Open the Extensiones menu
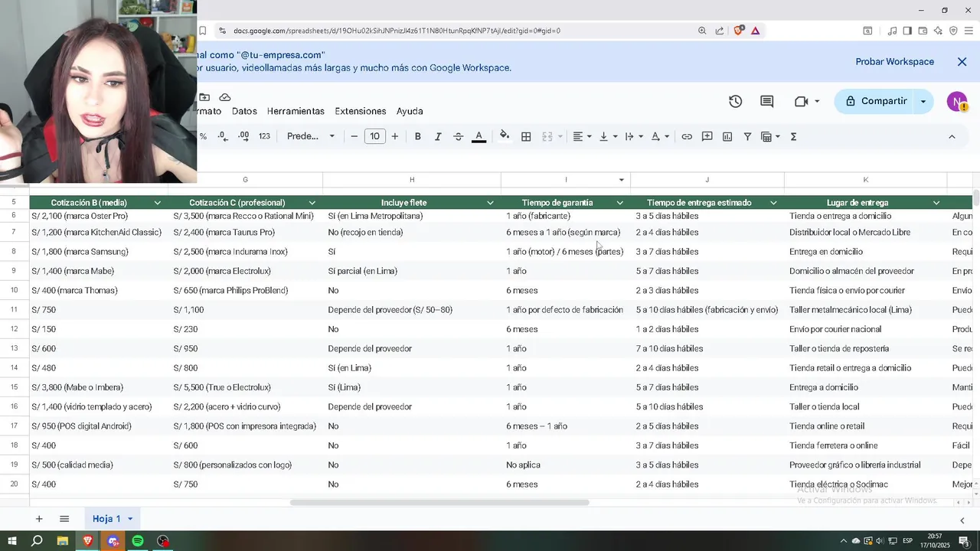Viewport: 980px width, 551px height. pyautogui.click(x=361, y=111)
